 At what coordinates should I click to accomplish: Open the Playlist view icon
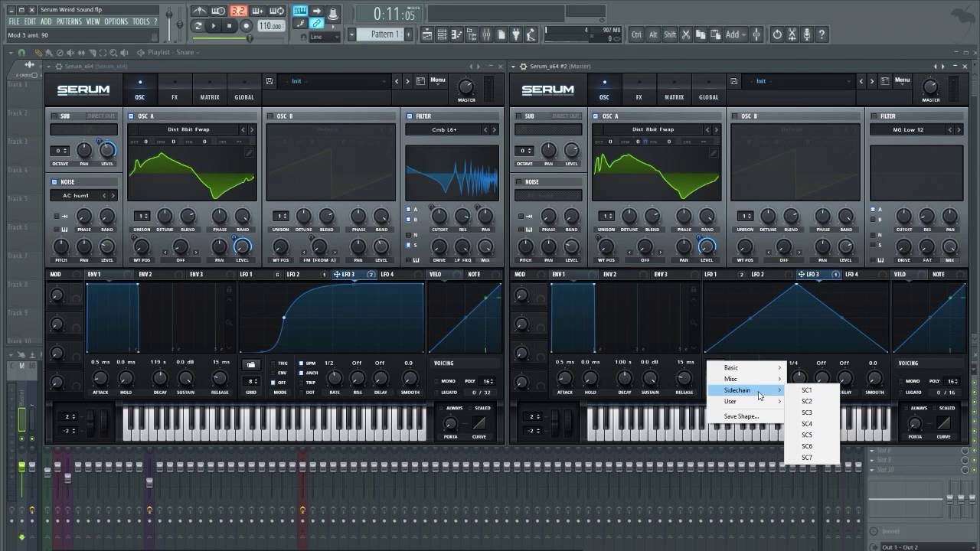coord(427,34)
